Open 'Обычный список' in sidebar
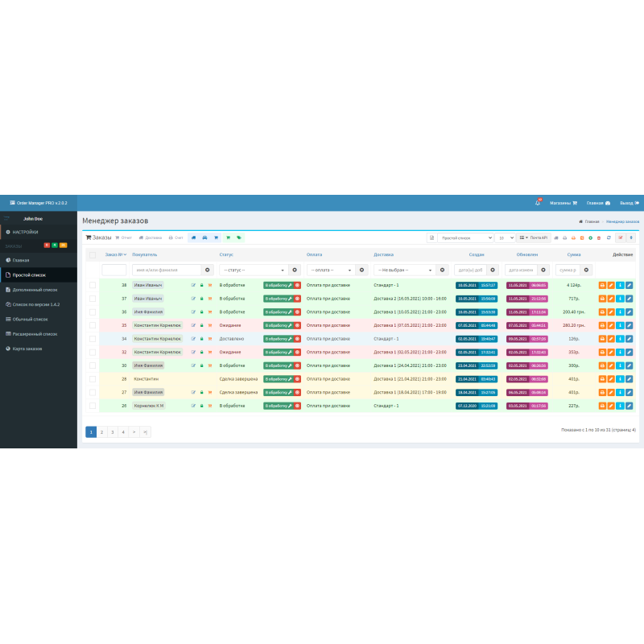 (39, 319)
